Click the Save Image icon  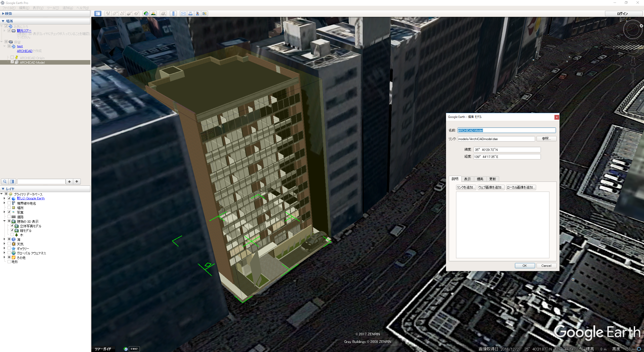[x=197, y=14]
